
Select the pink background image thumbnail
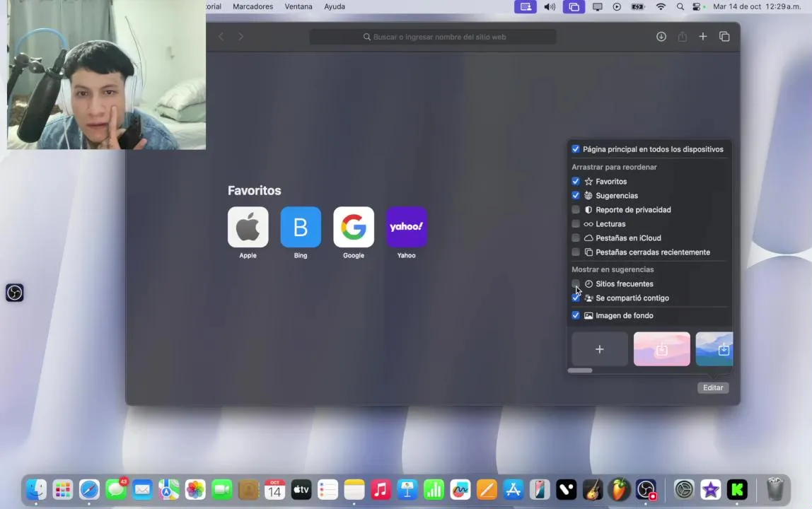[662, 349]
